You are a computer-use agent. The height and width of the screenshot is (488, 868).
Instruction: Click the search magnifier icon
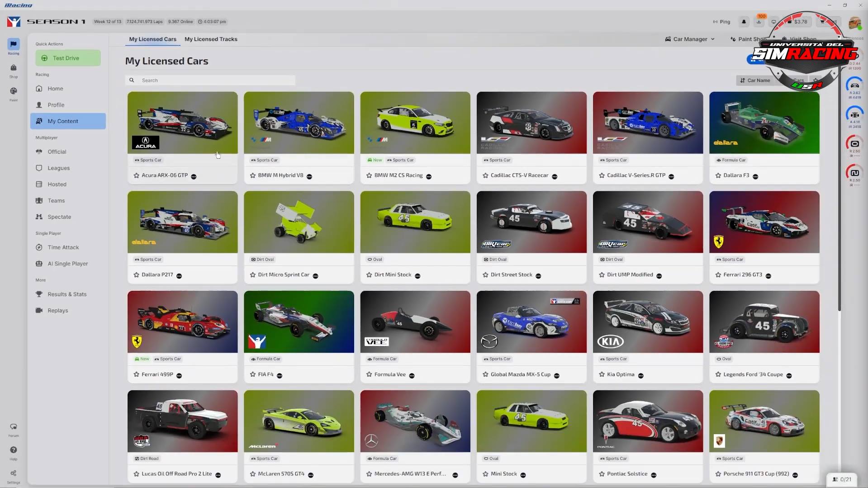(132, 81)
